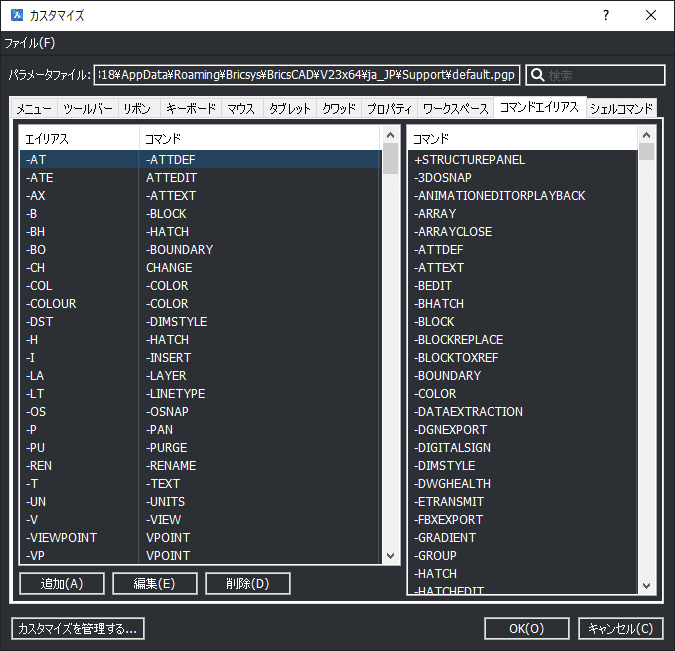
Task: Open the キーボード tab
Action: [191, 108]
